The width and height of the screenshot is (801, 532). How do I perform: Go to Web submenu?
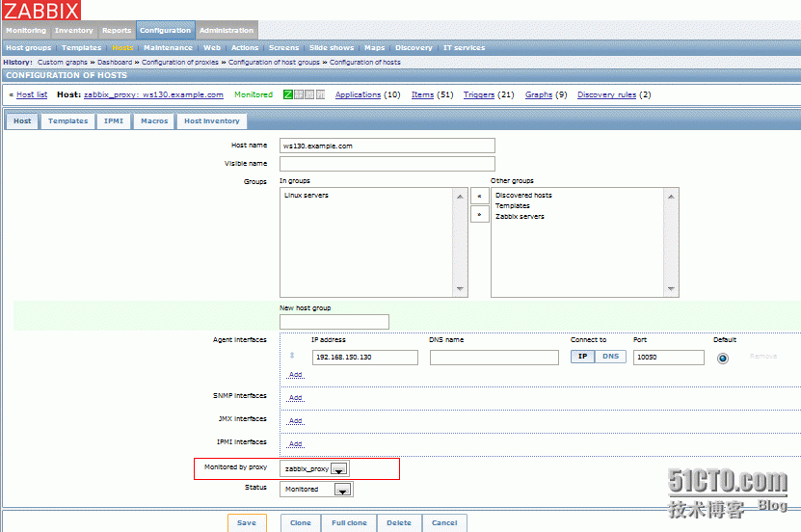(212, 47)
